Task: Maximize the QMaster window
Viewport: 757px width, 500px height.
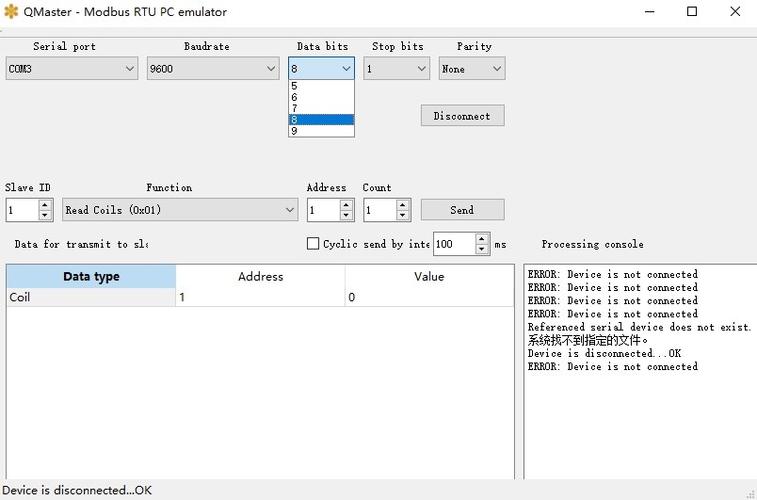Action: pos(692,12)
